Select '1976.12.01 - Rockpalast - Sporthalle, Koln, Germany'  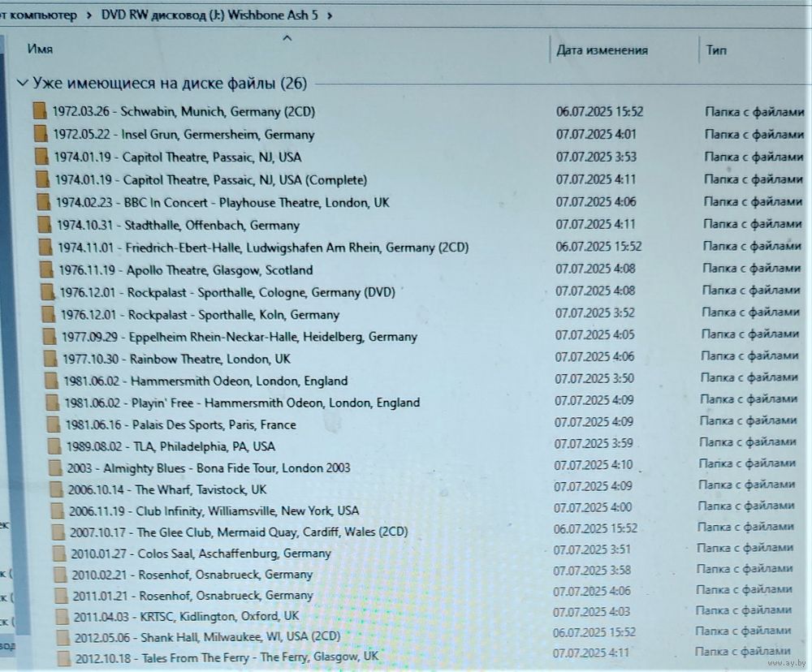pos(200,315)
